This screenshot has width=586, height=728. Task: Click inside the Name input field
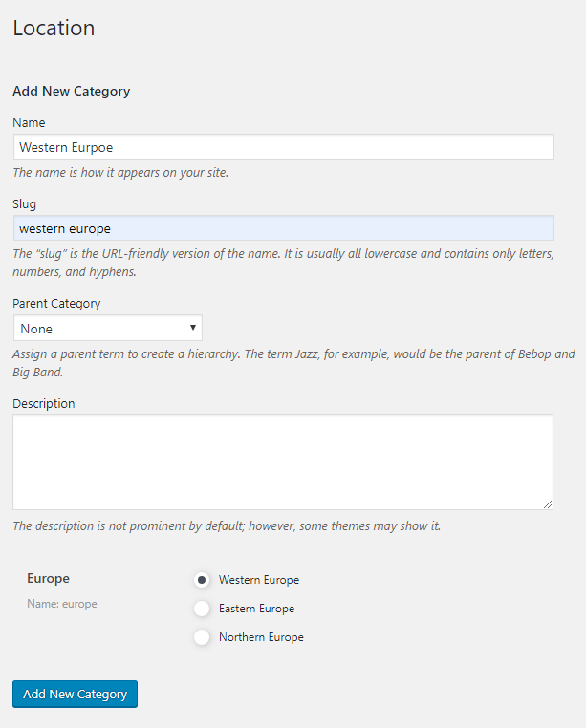[284, 147]
